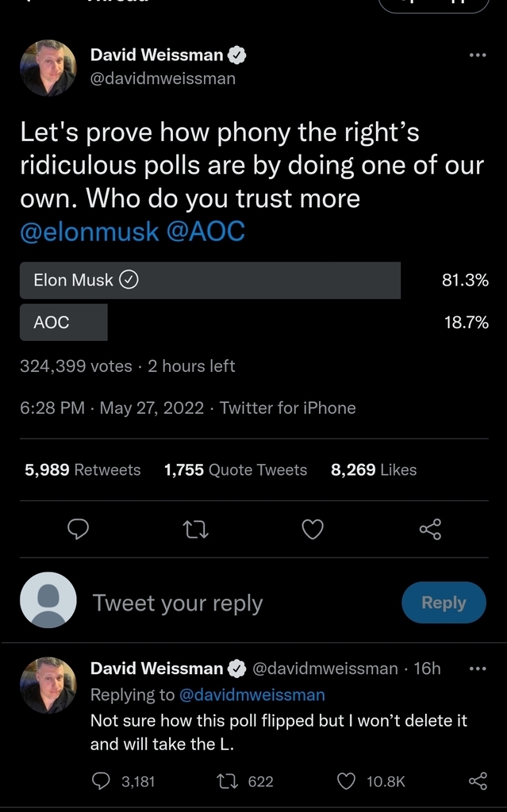The image size is (507, 812).
Task: Click the share icon on the reply tweet
Action: [478, 781]
